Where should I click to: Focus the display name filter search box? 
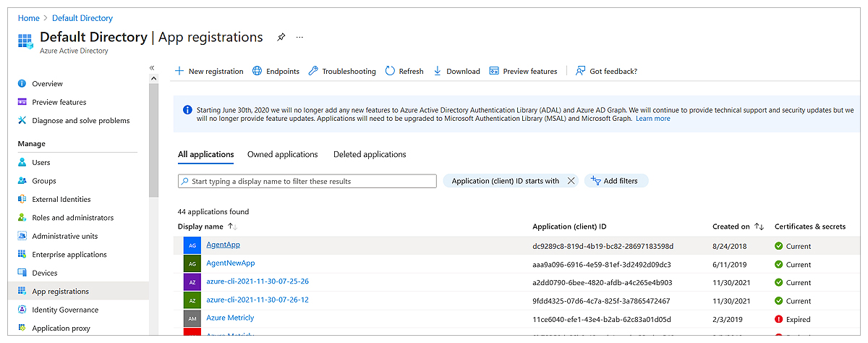307,181
